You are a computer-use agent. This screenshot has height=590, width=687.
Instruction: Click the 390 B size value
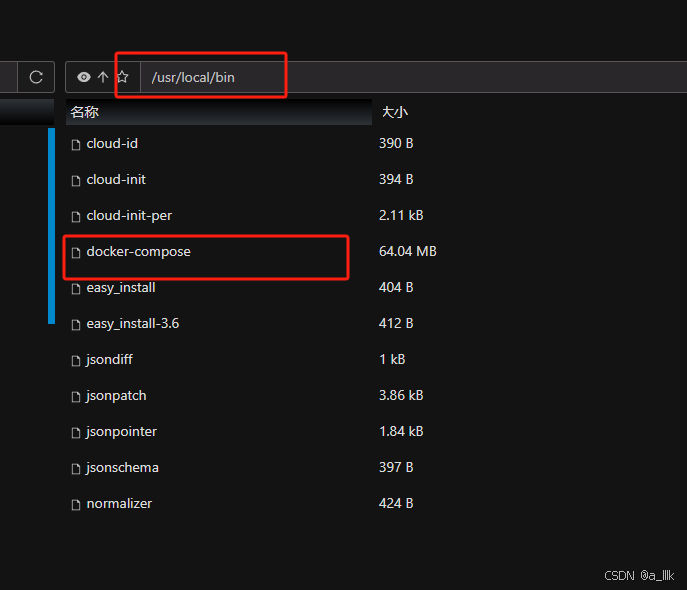[396, 143]
